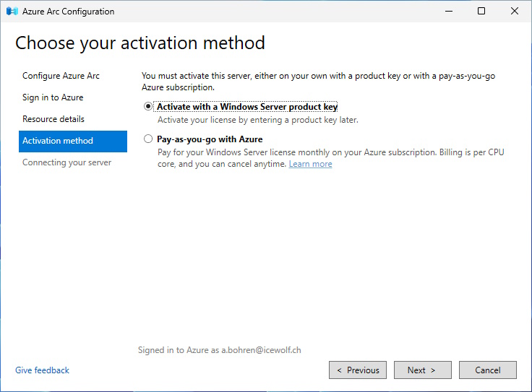532x392 pixels.
Task: Minimize the Azure Arc Configuration window
Action: click(x=449, y=11)
